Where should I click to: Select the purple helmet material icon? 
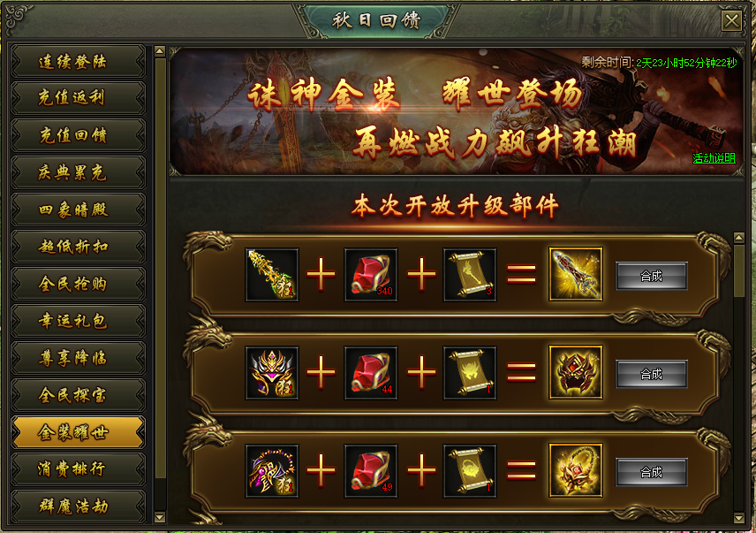click(272, 372)
